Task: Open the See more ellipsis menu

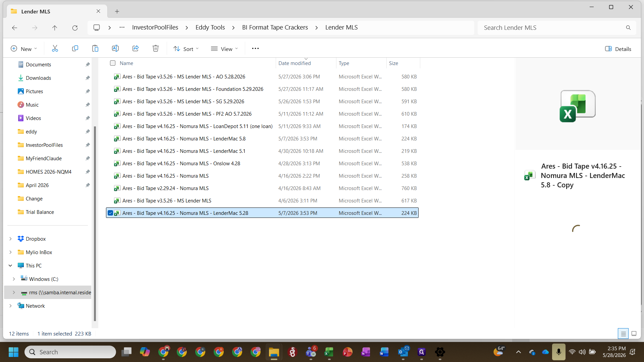Action: coord(255,49)
